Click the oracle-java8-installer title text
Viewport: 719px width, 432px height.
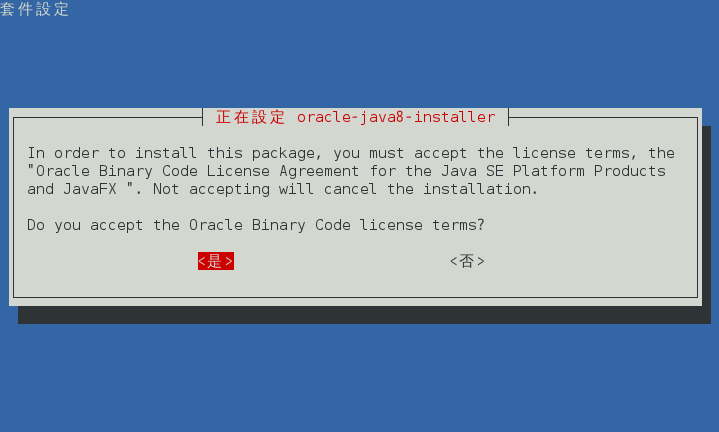(x=396, y=117)
